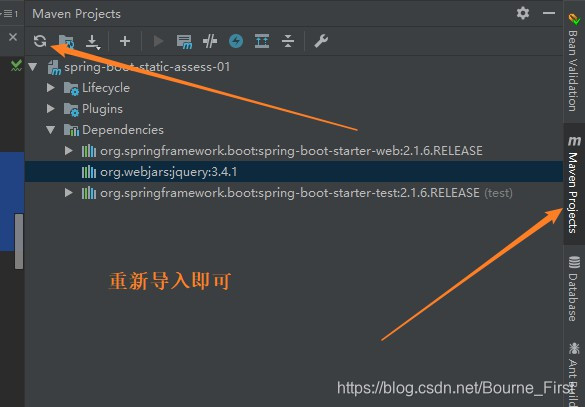Select org.springframework.boot:spring-boot-starter-web:2.1.6.RELEASE
Viewport: 585px width, 407px height.
tap(282, 151)
